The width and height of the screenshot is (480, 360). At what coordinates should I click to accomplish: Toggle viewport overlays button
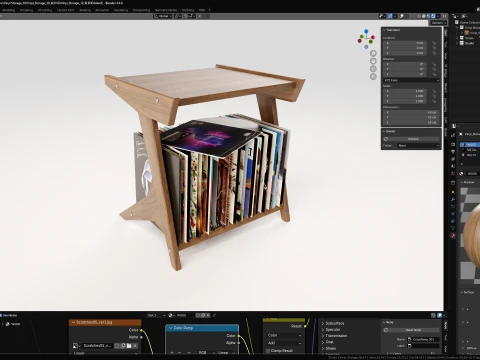coord(402,16)
